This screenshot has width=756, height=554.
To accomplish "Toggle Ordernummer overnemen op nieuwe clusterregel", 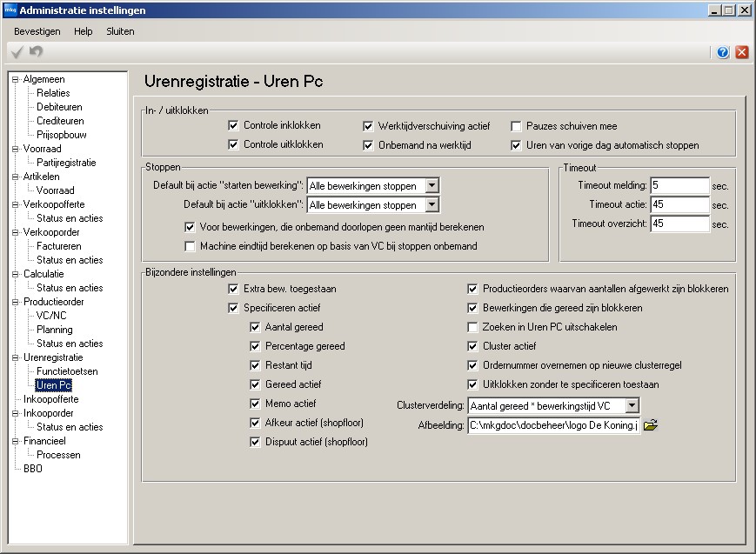I will pos(472,365).
